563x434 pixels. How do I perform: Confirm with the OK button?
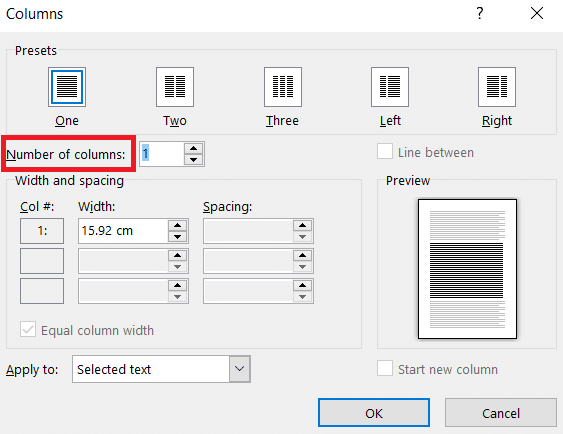[374, 413]
